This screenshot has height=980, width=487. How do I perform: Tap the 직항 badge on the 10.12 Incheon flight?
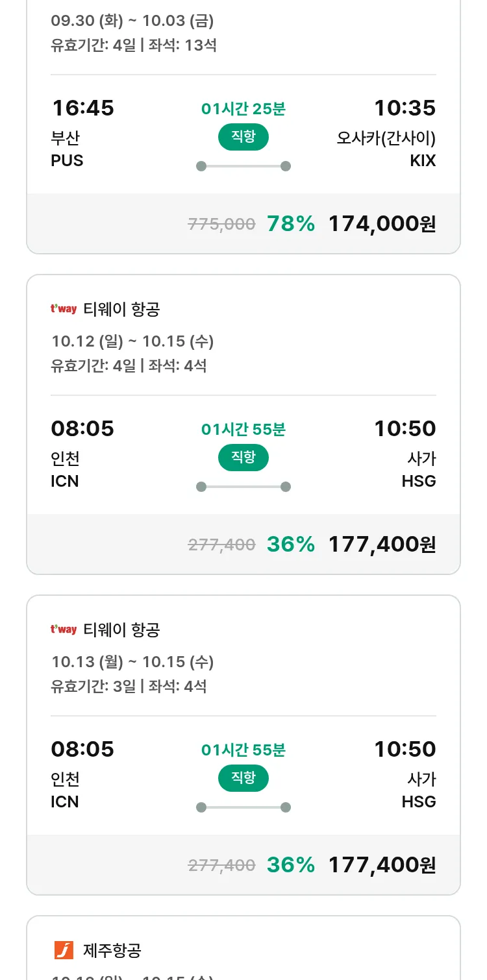(x=243, y=458)
